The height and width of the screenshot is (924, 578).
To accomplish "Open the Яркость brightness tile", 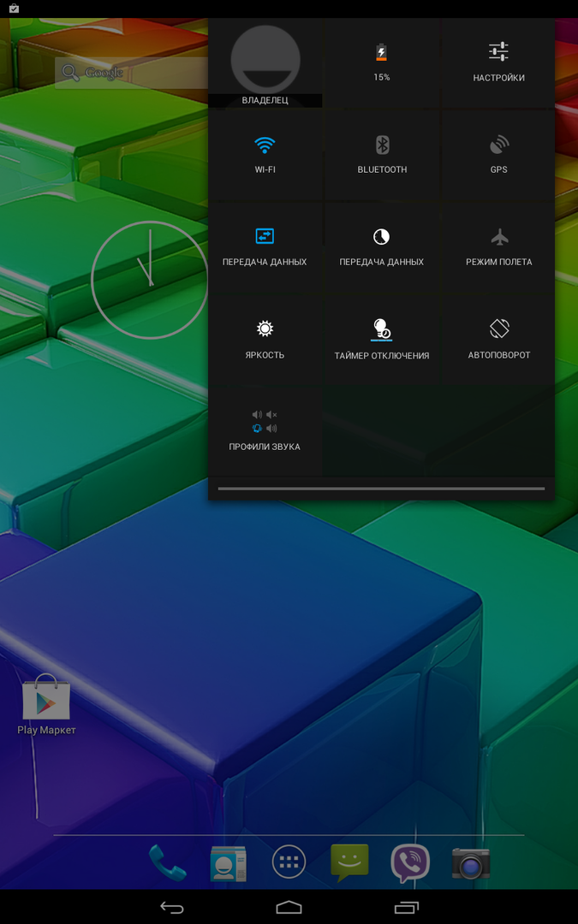I will [x=265, y=340].
